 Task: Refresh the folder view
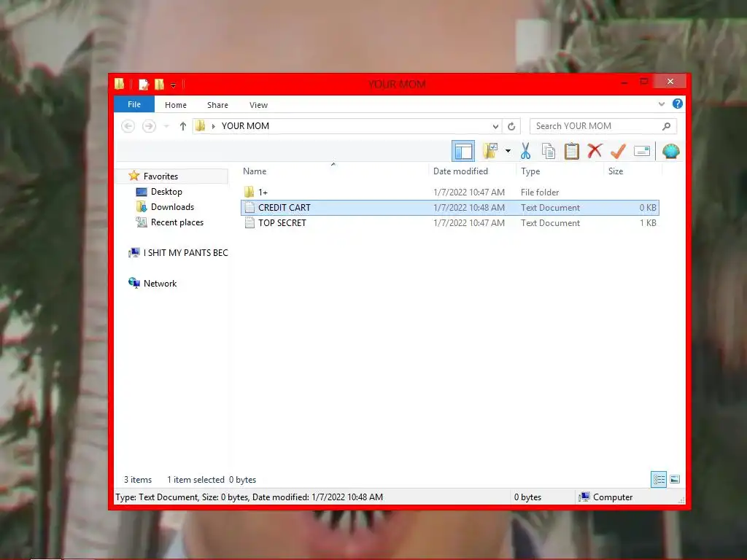tap(511, 126)
